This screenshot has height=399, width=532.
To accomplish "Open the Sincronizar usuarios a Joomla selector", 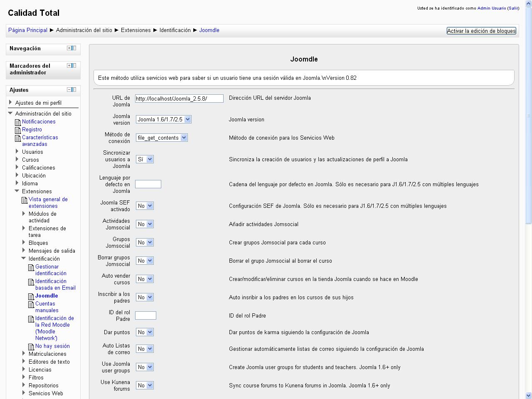I will pos(145,159).
